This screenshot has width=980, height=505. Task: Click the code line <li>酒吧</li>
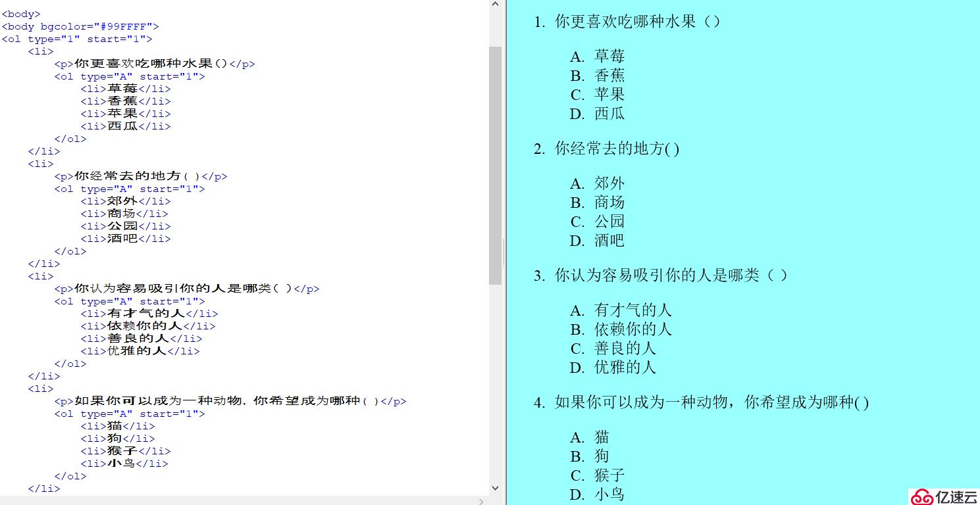(x=126, y=239)
